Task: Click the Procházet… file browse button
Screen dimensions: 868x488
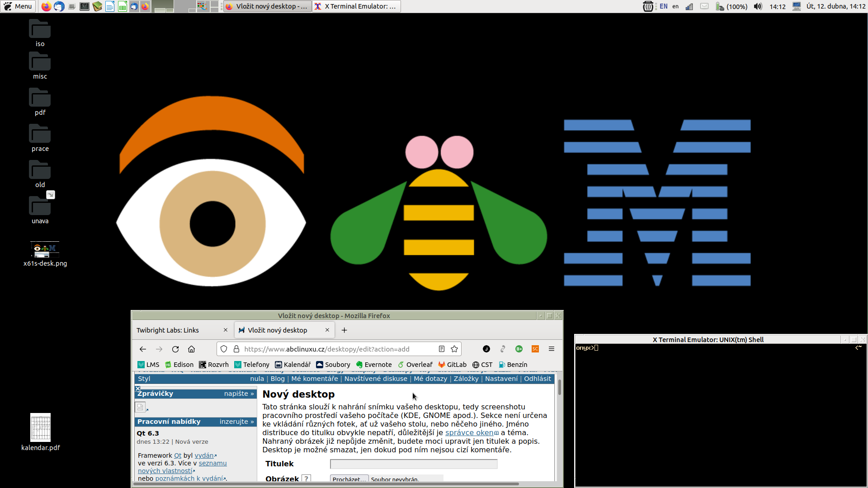Action: pos(349,479)
